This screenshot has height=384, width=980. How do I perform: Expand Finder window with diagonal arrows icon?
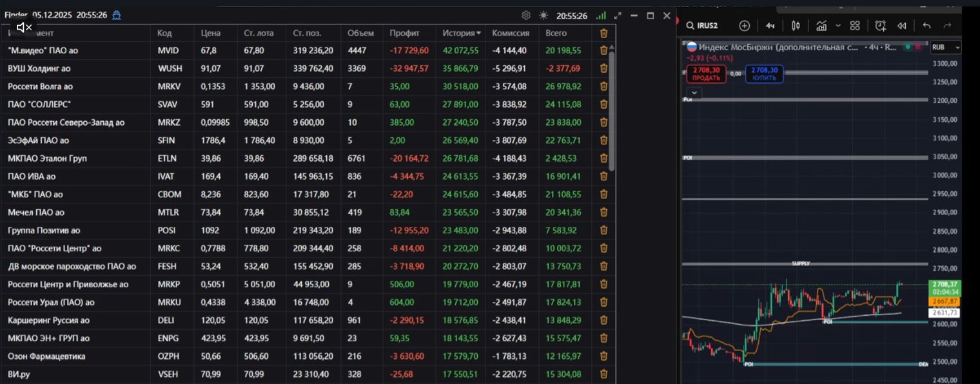[x=617, y=15]
